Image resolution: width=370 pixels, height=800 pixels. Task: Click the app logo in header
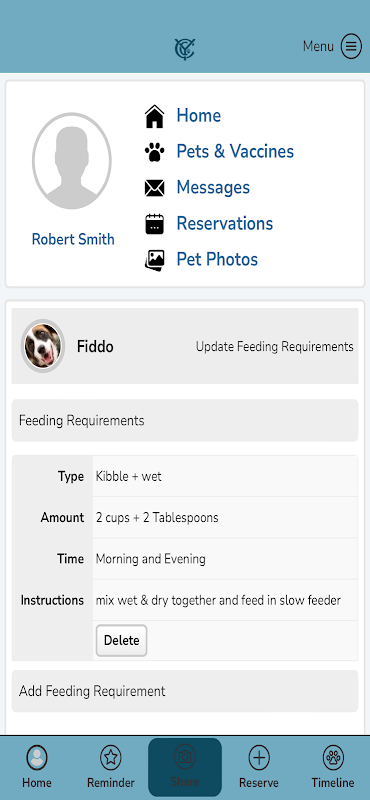[185, 49]
